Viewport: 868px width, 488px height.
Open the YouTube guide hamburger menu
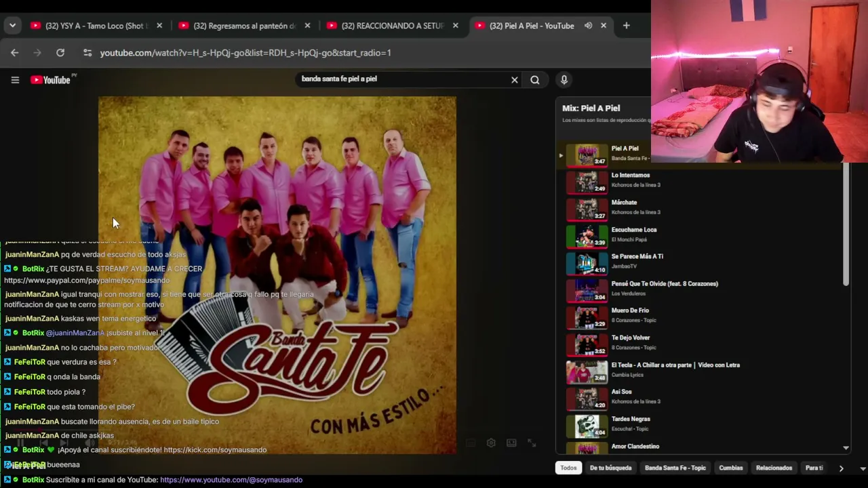tap(15, 80)
